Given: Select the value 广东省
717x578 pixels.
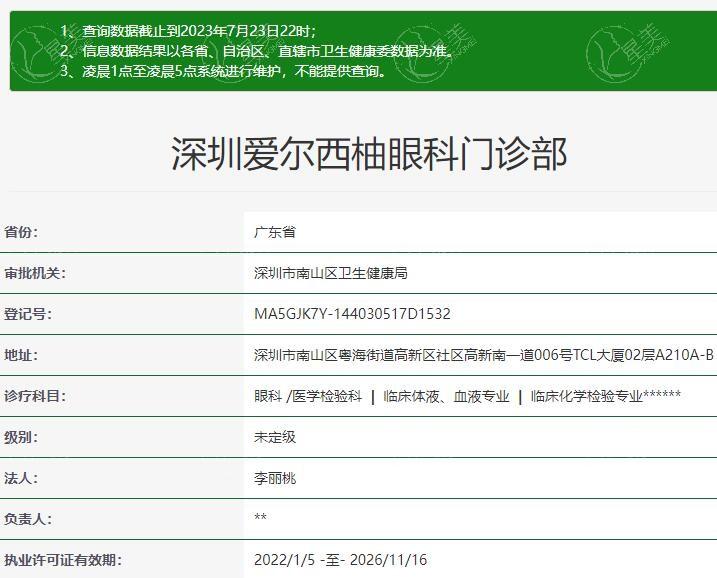Looking at the screenshot, I should pos(275,232).
